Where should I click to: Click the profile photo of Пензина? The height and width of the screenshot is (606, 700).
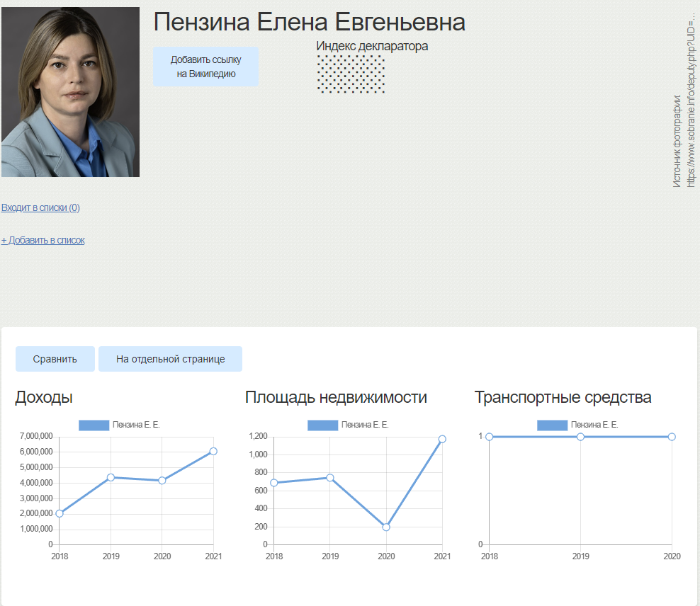coord(71,92)
